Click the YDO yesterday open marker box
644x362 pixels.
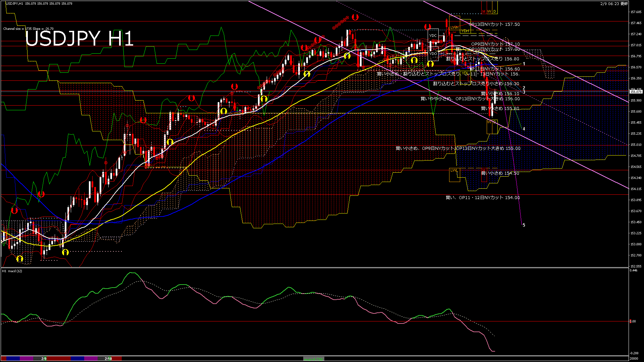tap(433, 54)
